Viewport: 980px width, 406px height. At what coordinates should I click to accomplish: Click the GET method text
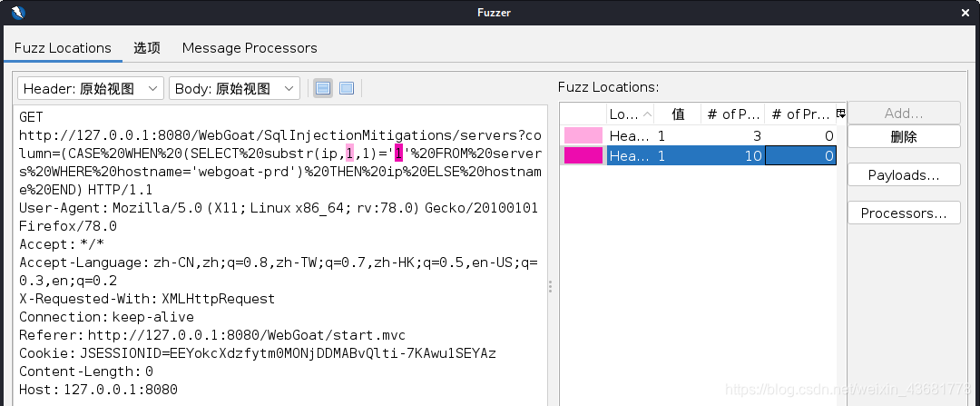(x=31, y=117)
